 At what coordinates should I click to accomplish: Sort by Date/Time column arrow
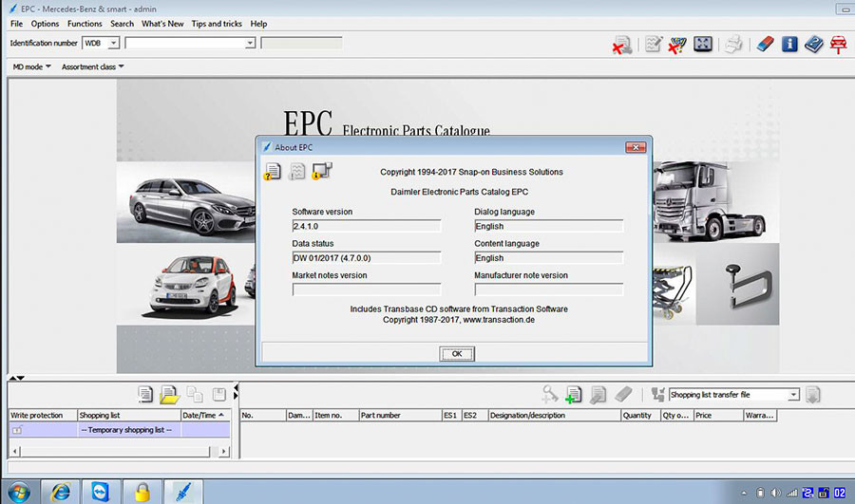[x=220, y=415]
